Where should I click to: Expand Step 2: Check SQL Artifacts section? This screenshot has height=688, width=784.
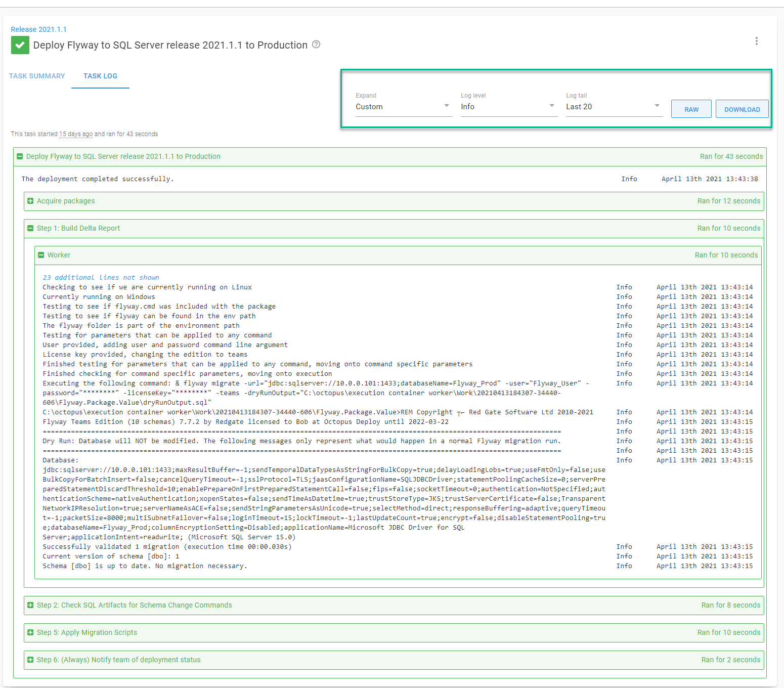pyautogui.click(x=30, y=605)
